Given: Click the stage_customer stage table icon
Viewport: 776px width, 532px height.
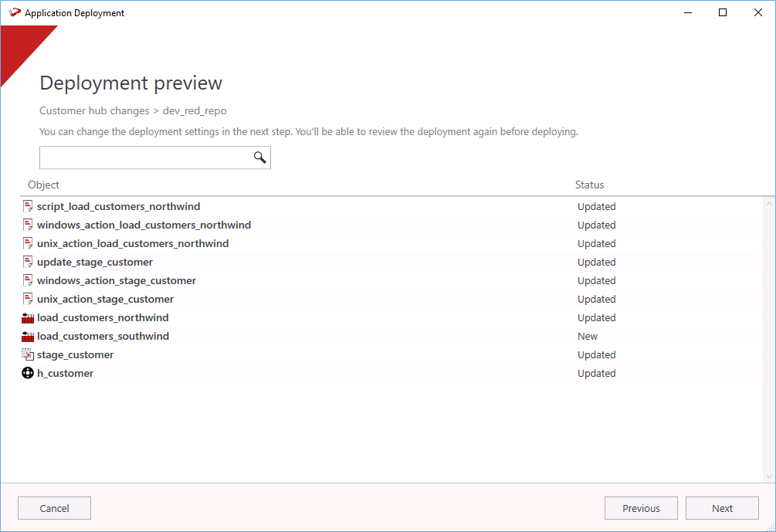Looking at the screenshot, I should pos(28,355).
